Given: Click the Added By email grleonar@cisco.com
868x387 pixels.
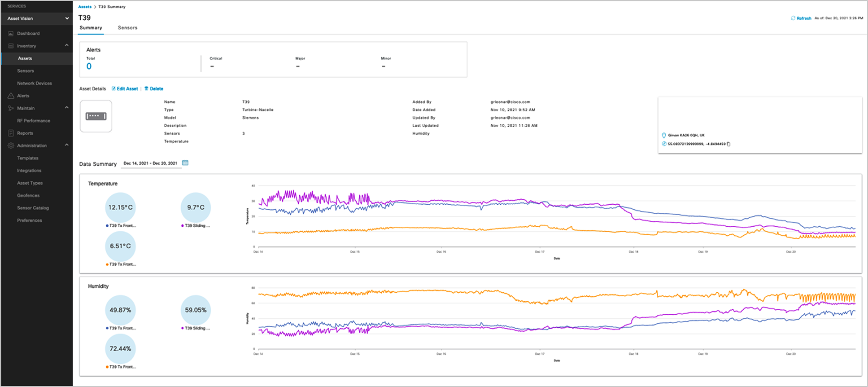Looking at the screenshot, I should coord(510,102).
